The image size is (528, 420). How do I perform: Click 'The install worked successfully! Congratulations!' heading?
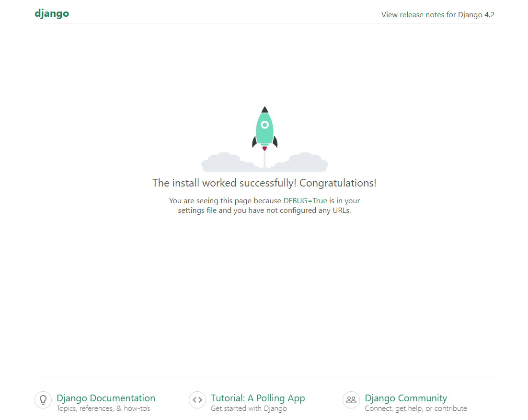pyautogui.click(x=264, y=183)
